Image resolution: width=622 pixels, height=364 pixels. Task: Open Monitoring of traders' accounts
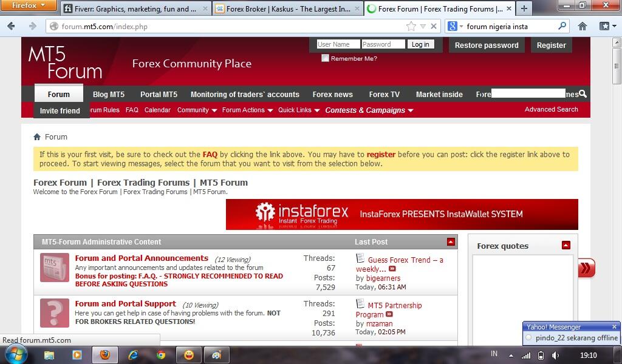pos(245,94)
